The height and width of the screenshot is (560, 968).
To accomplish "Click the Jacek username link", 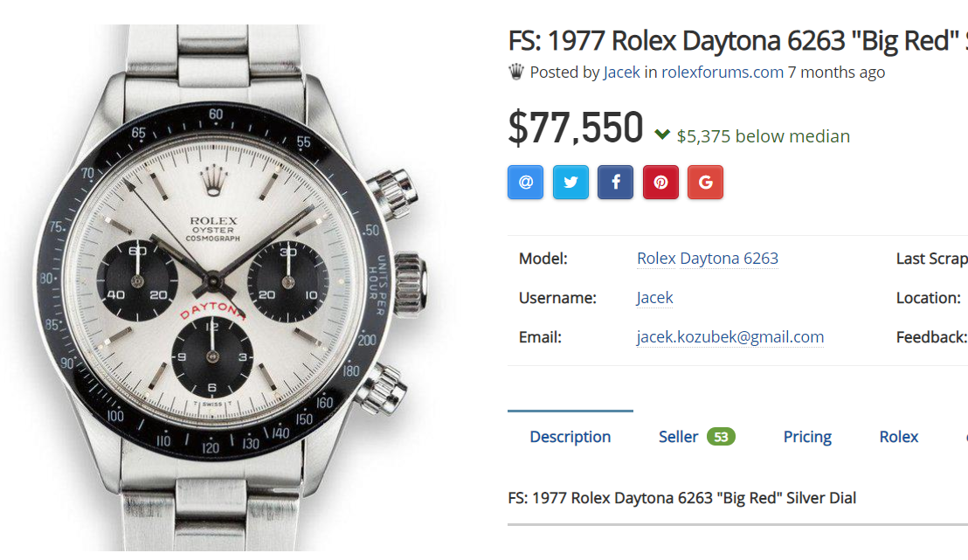I will pos(654,298).
